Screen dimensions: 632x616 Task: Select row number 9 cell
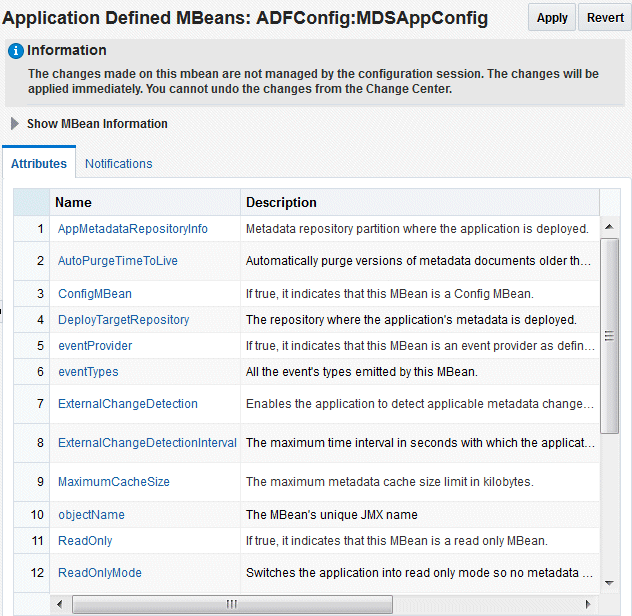[x=31, y=481]
